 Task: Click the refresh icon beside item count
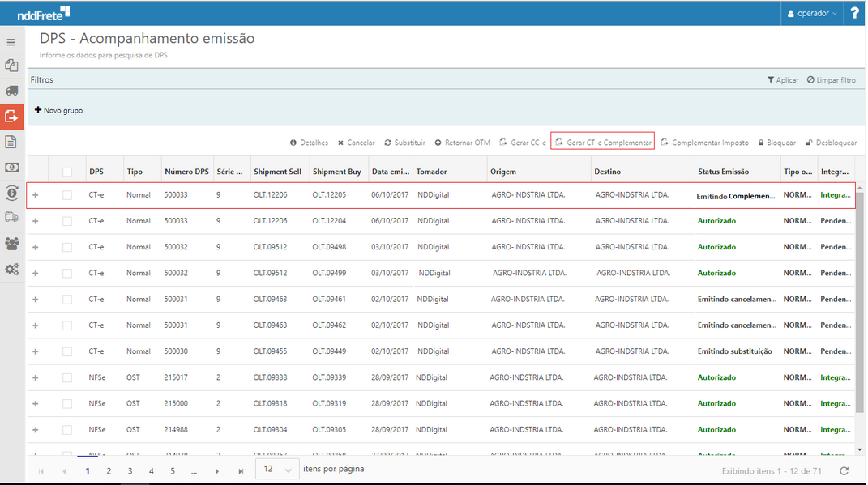tap(844, 470)
